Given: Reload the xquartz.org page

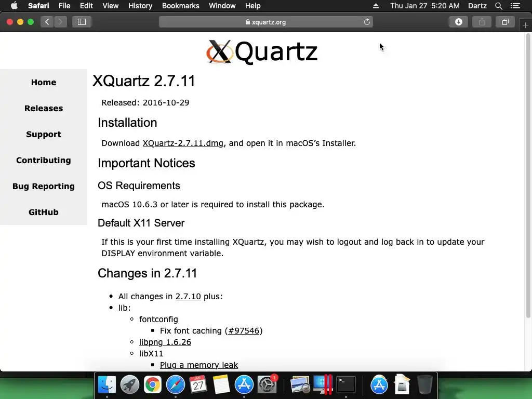Looking at the screenshot, I should point(367,22).
